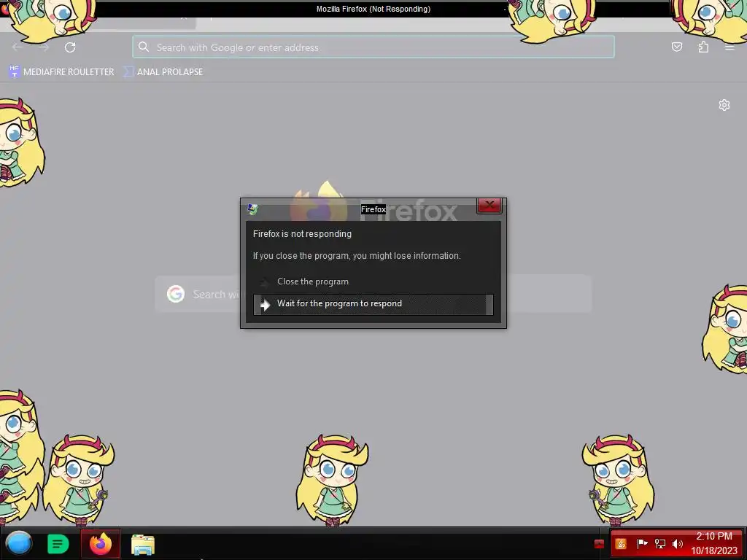
Task: Reload the page with refresh icon
Action: 70,47
